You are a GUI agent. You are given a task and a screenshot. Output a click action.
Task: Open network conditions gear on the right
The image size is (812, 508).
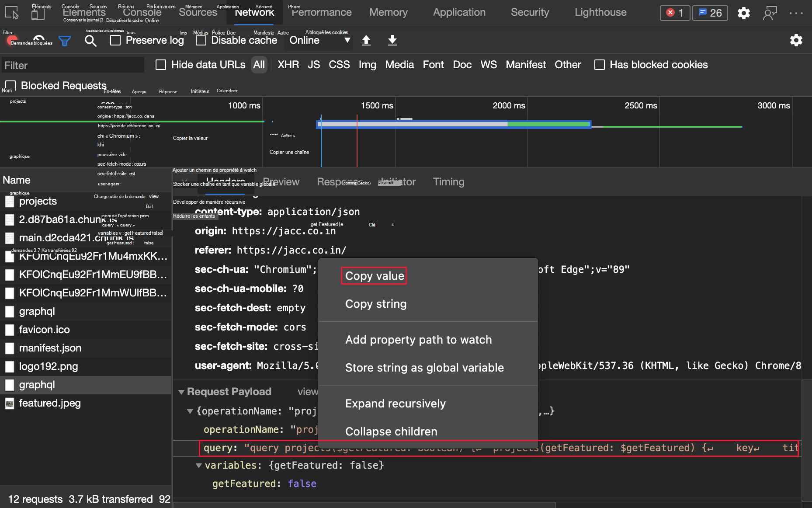796,40
